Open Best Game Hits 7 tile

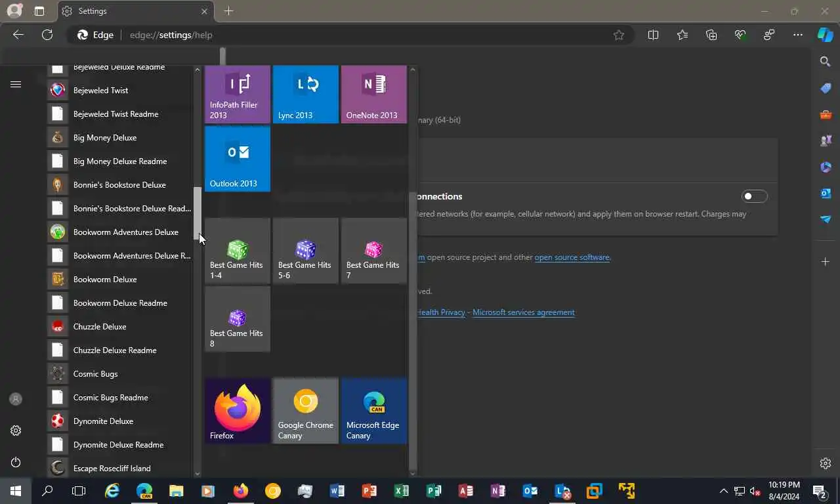coord(374,251)
